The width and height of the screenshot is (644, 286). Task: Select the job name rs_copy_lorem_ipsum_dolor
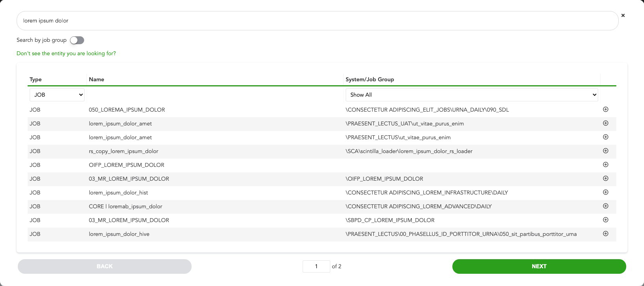124,151
